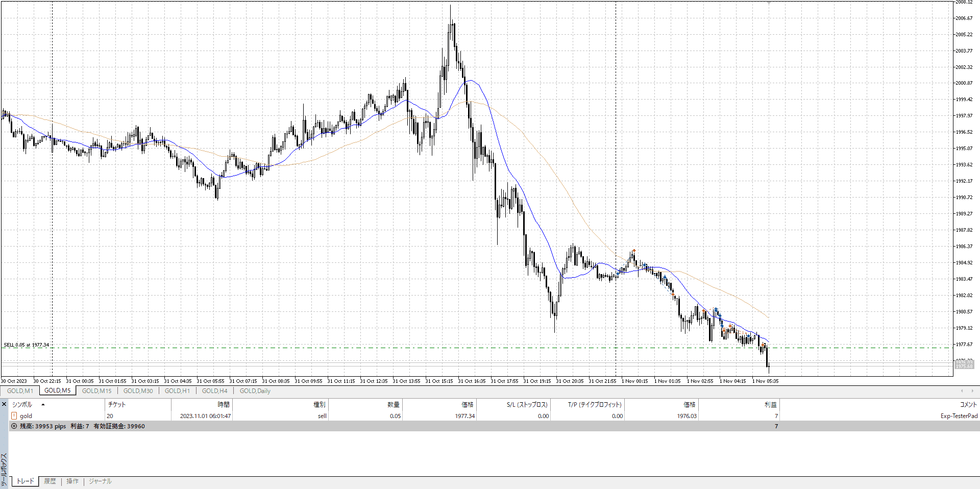Open the 履歴 history tab
The image size is (980, 489).
(50, 481)
